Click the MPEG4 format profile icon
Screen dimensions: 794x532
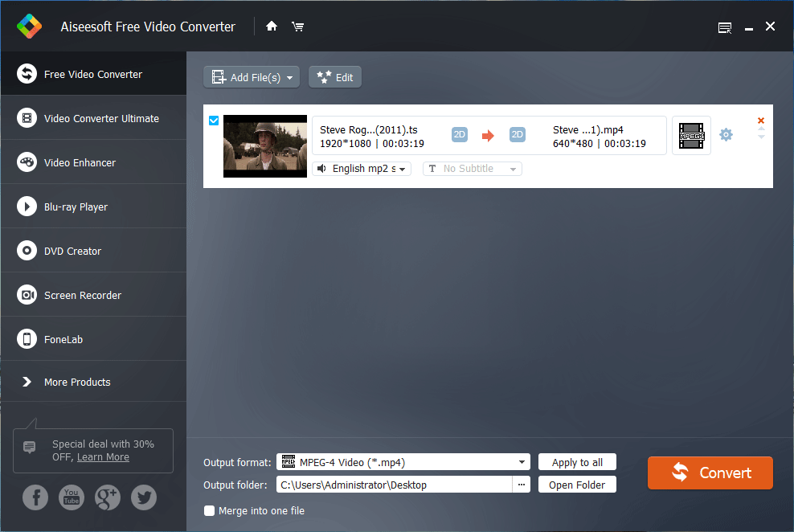[691, 135]
